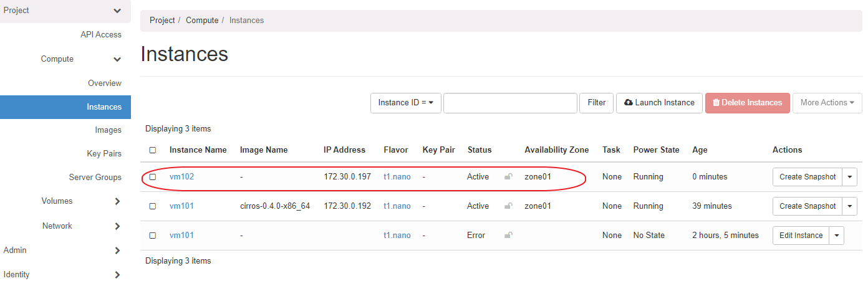The height and width of the screenshot is (286, 868).
Task: Open Key Pairs in the sidebar
Action: [104, 154]
